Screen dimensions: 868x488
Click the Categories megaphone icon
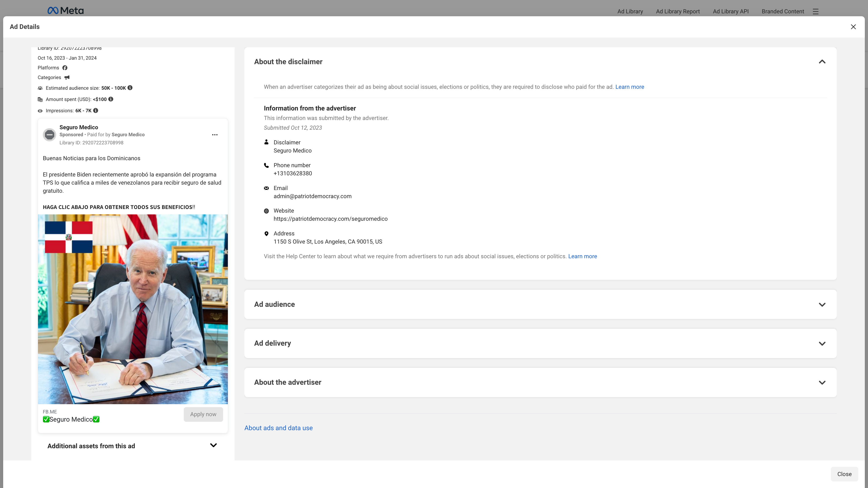point(67,77)
